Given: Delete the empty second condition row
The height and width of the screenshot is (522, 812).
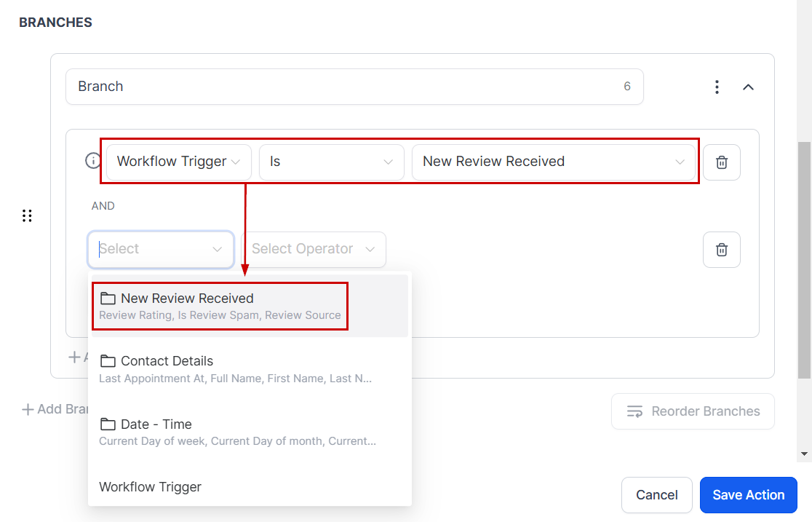Looking at the screenshot, I should pyautogui.click(x=721, y=250).
